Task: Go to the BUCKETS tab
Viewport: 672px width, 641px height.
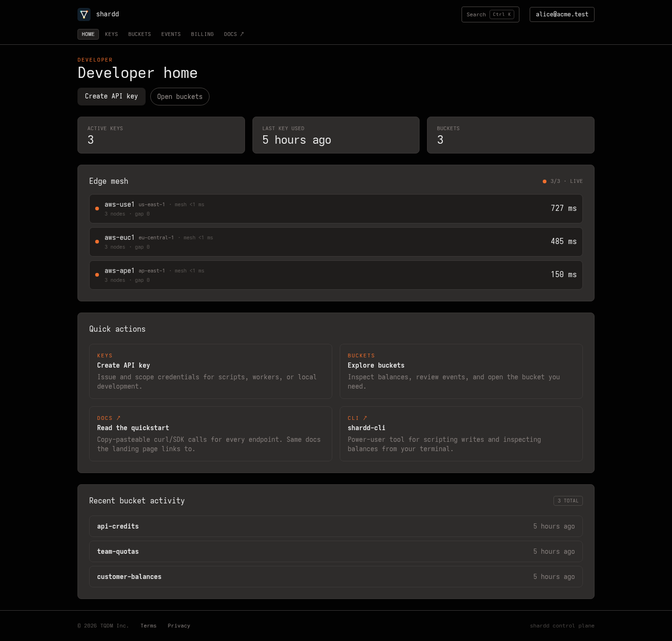Action: [140, 34]
